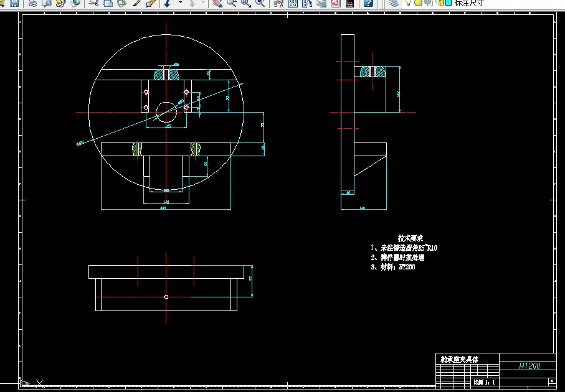Click the 3D DWF globe icon
This screenshot has height=392, width=565.
click(75, 3)
